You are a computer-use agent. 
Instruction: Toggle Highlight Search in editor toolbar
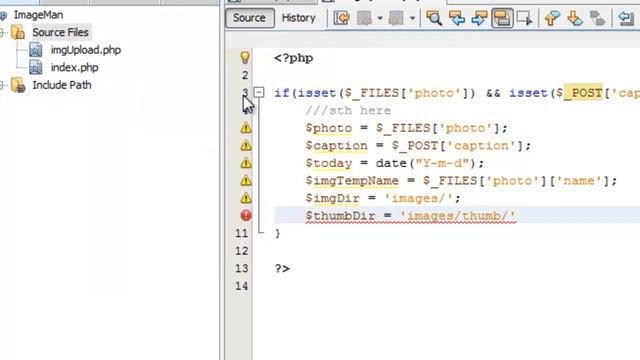[x=502, y=18]
